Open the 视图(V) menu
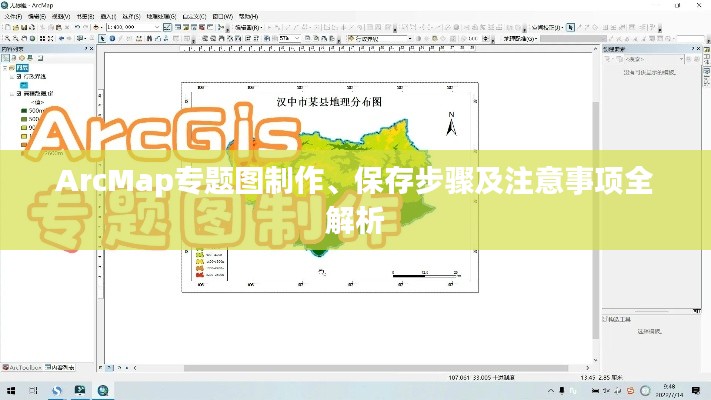 (x=61, y=17)
